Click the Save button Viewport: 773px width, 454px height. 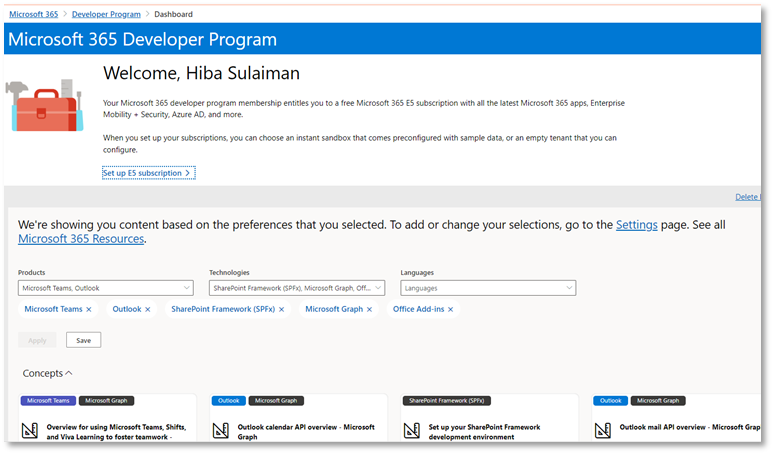click(83, 340)
